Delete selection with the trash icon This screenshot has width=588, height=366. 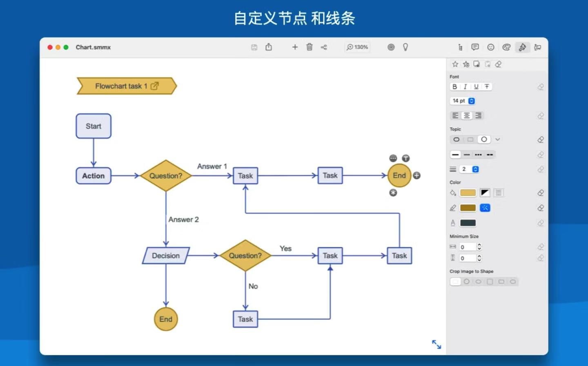(310, 47)
